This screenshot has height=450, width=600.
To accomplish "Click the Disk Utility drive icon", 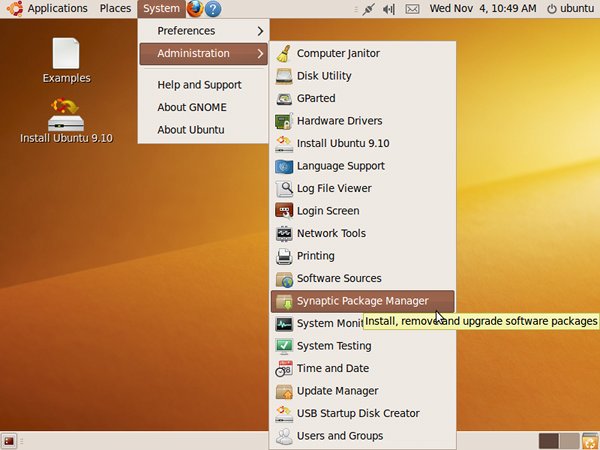I will 284,76.
